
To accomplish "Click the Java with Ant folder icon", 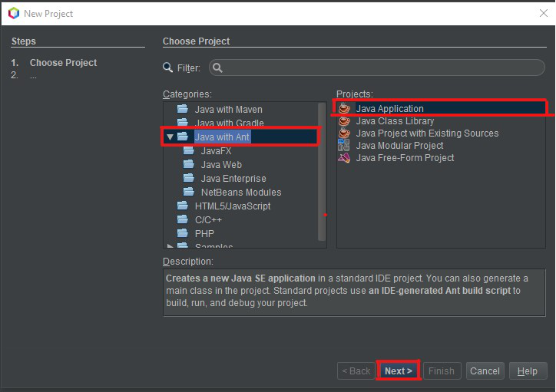I will [182, 137].
